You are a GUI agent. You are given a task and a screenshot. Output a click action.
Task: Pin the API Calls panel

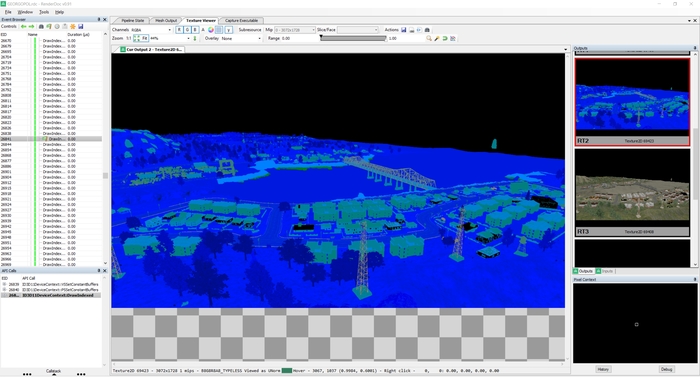[x=99, y=271]
